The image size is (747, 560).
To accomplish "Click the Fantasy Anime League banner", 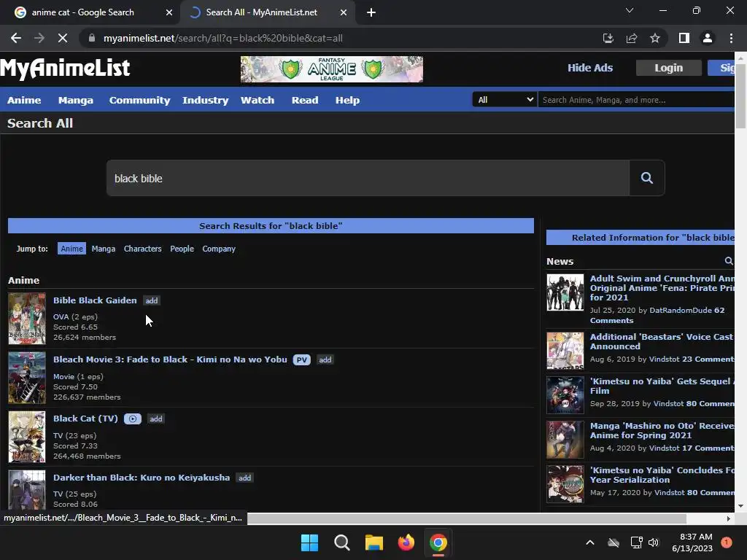I will [332, 69].
